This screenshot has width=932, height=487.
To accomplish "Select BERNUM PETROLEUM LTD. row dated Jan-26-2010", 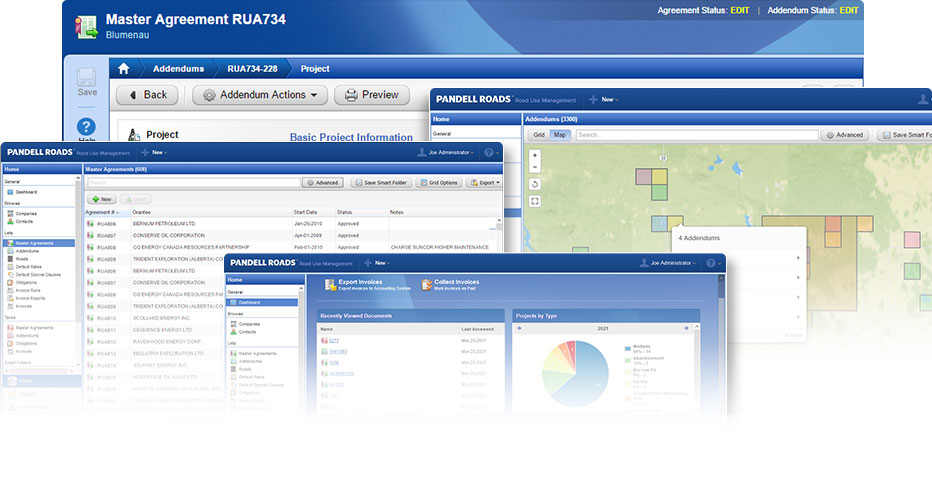I will point(291,224).
